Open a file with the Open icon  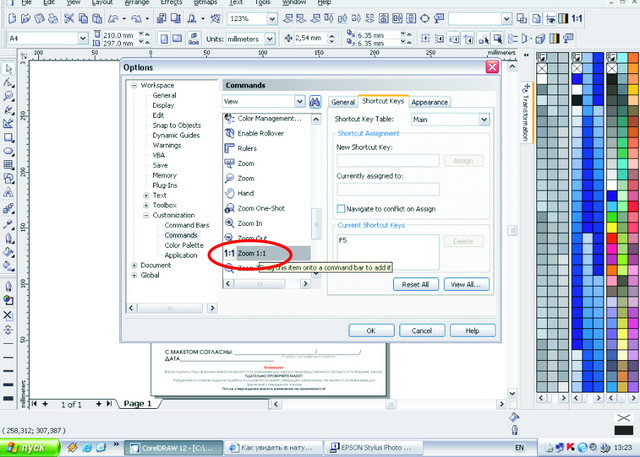(26, 18)
